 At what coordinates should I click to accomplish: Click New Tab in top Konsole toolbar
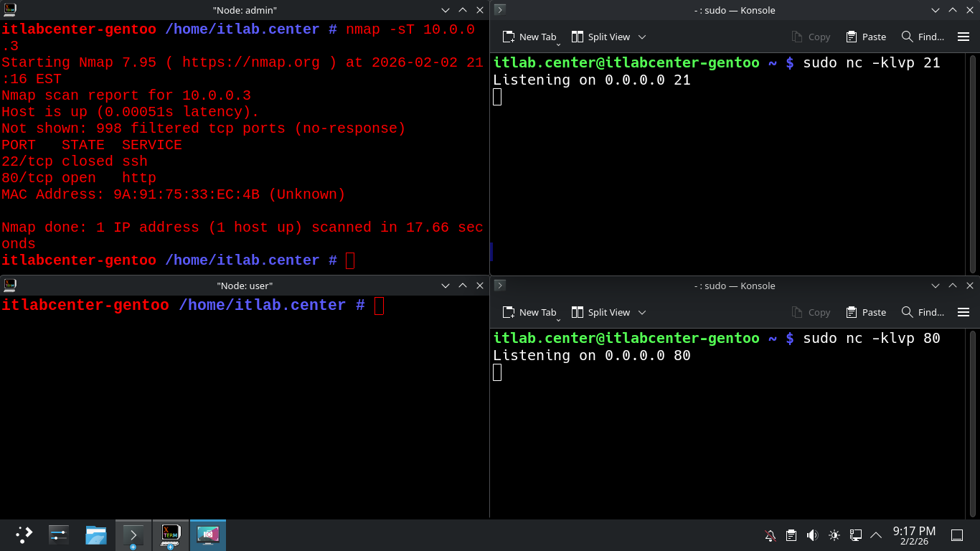(x=529, y=37)
